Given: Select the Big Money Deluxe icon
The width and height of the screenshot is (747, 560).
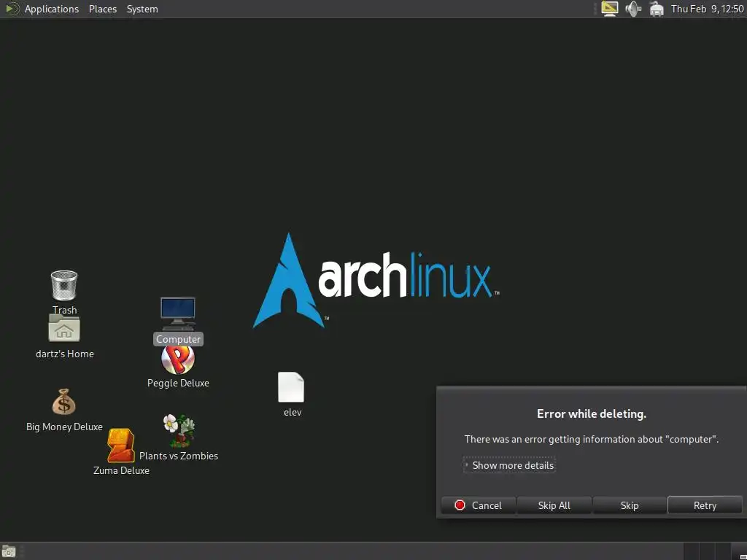Looking at the screenshot, I should point(64,402).
